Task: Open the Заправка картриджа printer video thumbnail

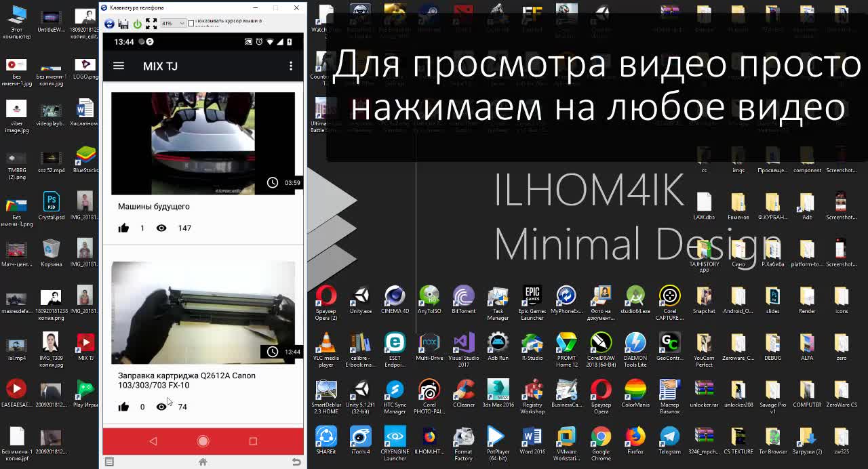Action: (x=203, y=312)
